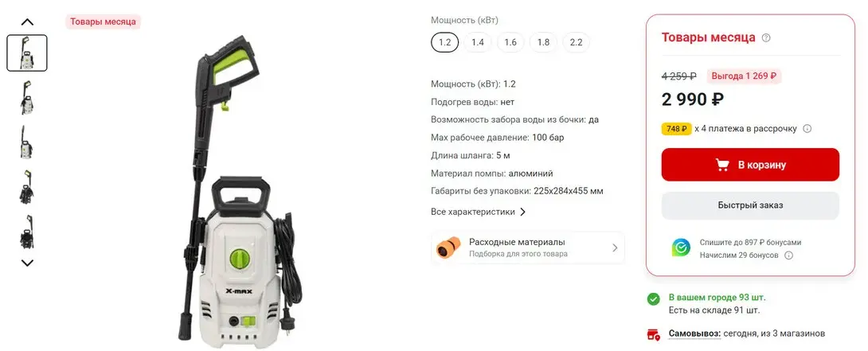This screenshot has height=351, width=868.
Task: Click Быстрый заказ button
Action: (750, 205)
